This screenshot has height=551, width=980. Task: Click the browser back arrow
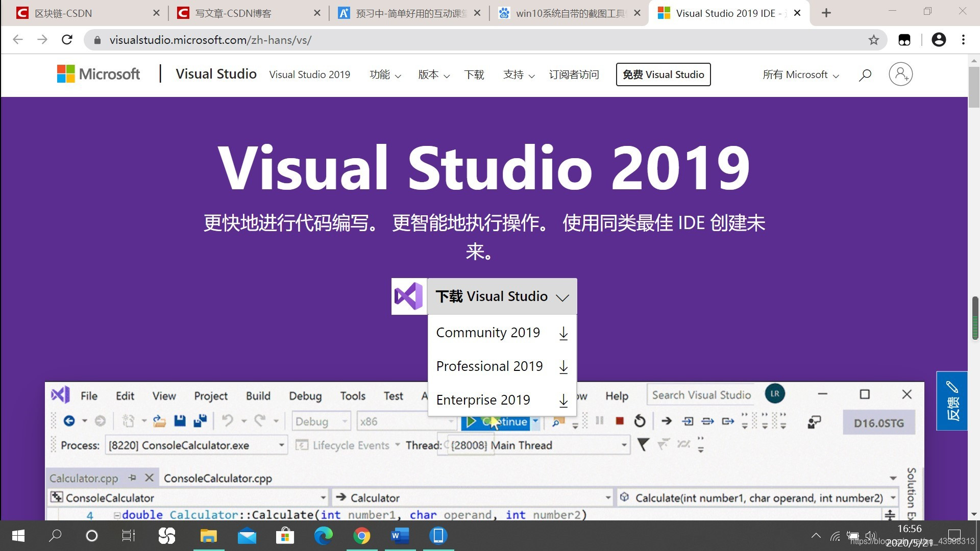pos(18,40)
